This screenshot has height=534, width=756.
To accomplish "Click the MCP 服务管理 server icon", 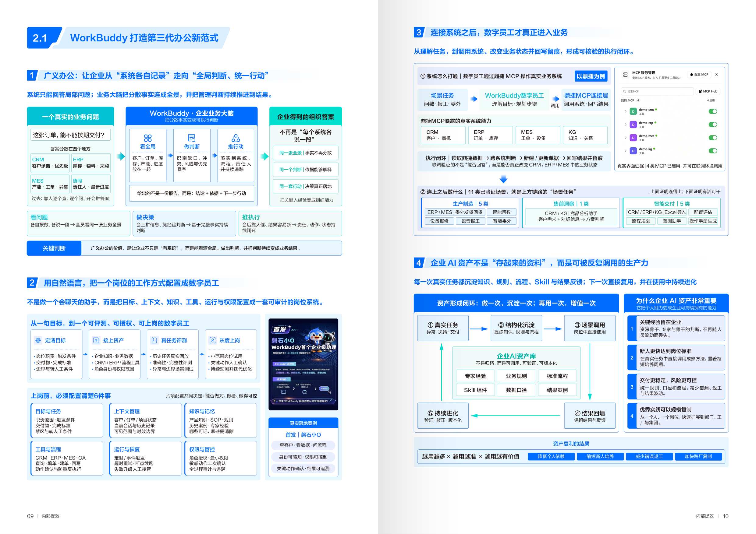I will pos(625,75).
